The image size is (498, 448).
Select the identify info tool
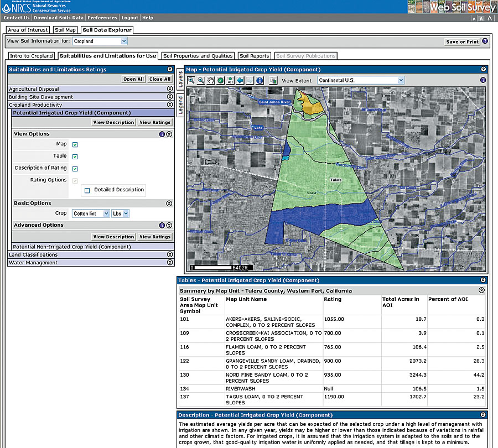pyautogui.click(x=260, y=80)
